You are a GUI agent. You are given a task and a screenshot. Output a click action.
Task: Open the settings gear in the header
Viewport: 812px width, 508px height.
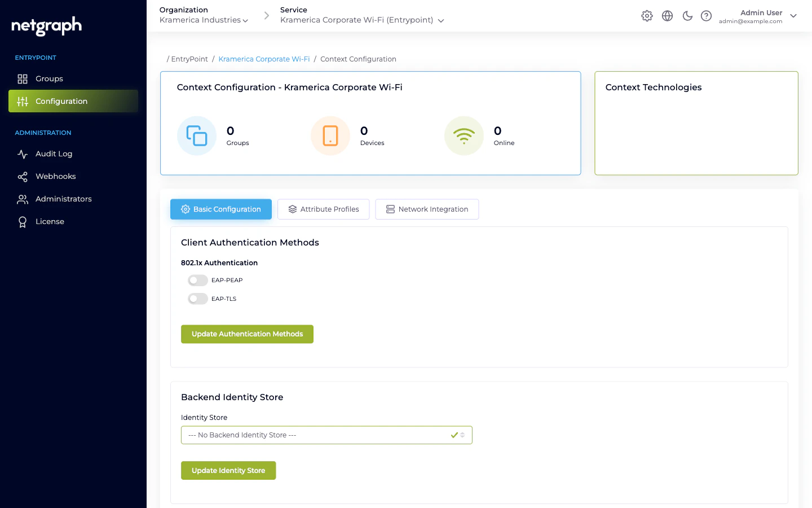(x=647, y=16)
